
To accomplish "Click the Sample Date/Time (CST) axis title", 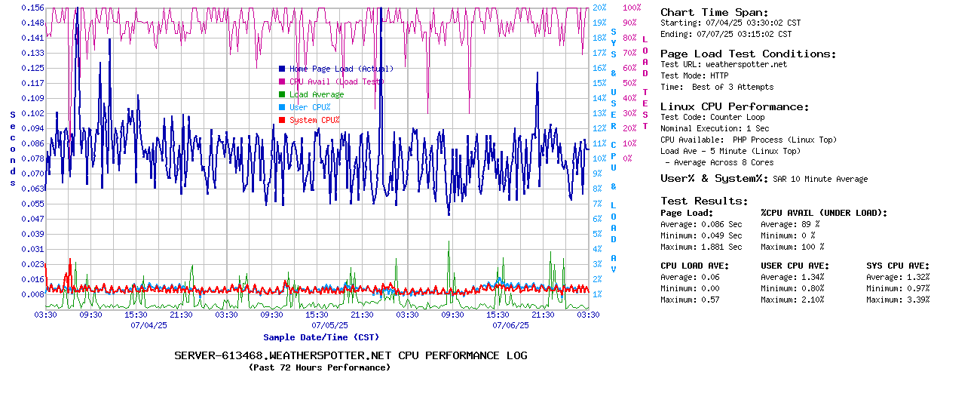I will (x=321, y=337).
